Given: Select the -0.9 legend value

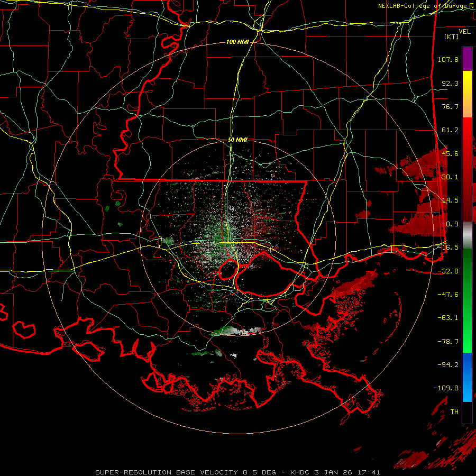Looking at the screenshot, I should point(450,224).
